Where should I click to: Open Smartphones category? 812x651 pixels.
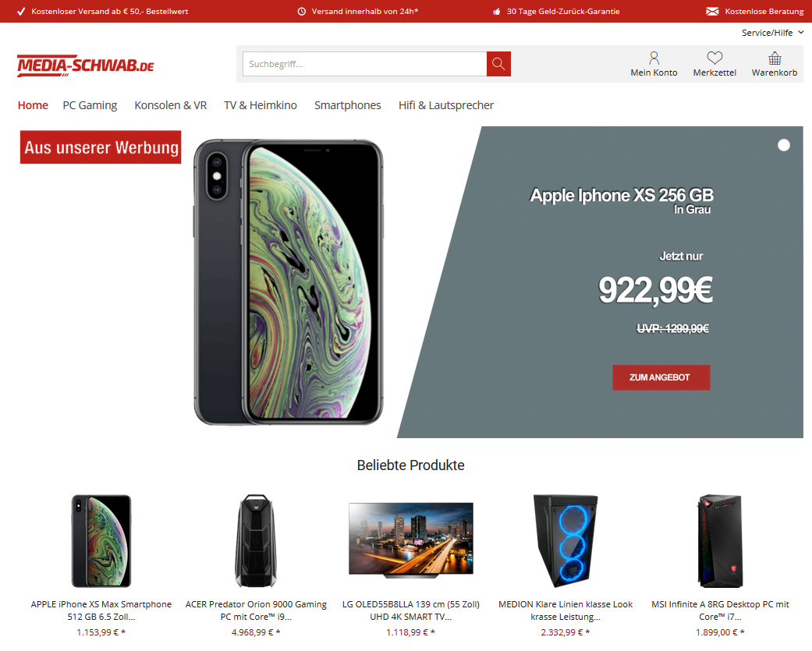(x=347, y=105)
